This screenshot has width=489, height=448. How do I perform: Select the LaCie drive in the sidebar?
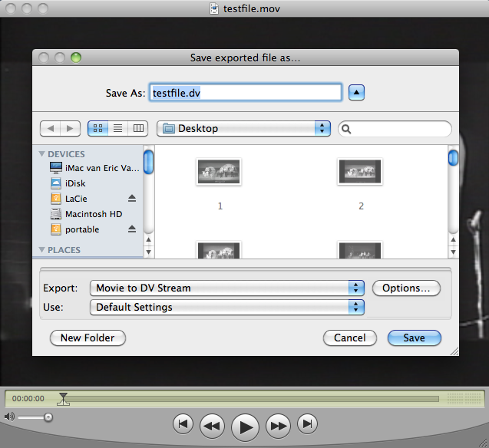click(x=69, y=199)
